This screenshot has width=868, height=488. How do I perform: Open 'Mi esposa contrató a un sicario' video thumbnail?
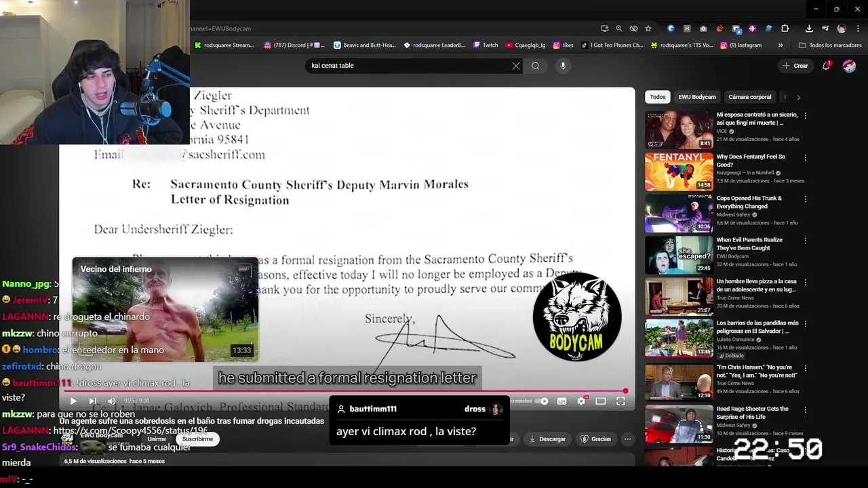tap(679, 129)
